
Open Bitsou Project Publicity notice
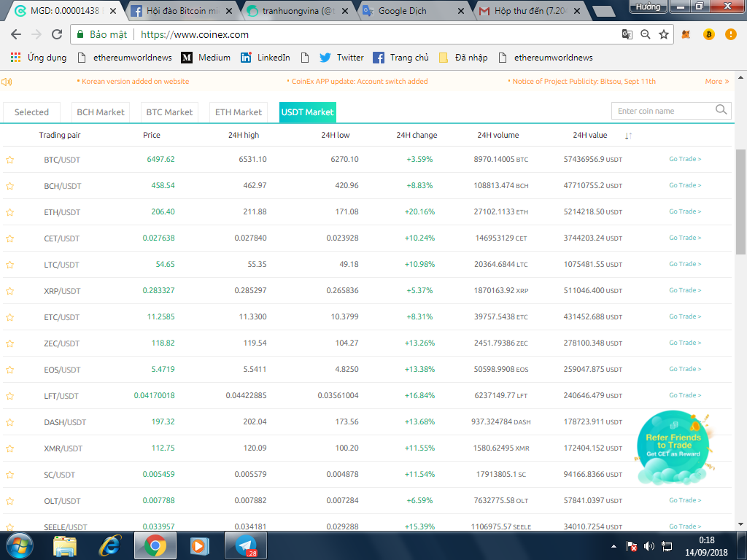(581, 82)
